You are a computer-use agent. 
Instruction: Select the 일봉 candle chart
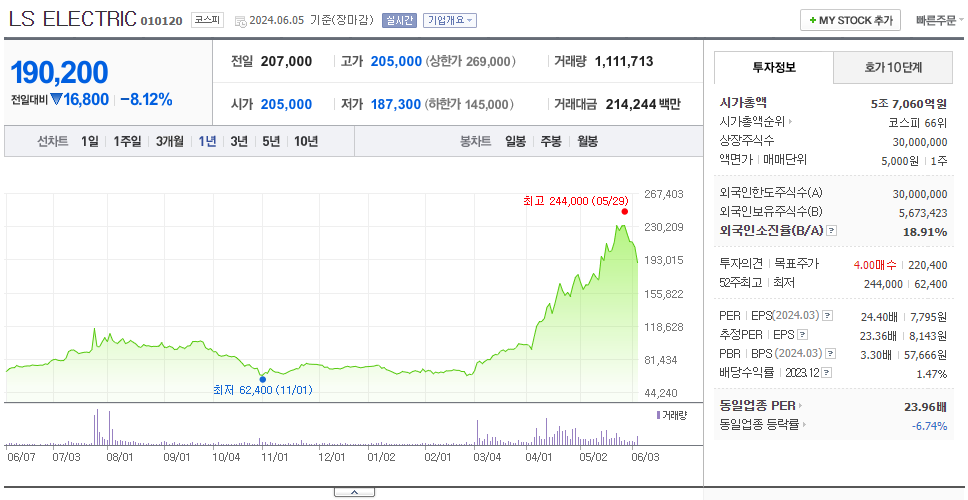[515, 141]
